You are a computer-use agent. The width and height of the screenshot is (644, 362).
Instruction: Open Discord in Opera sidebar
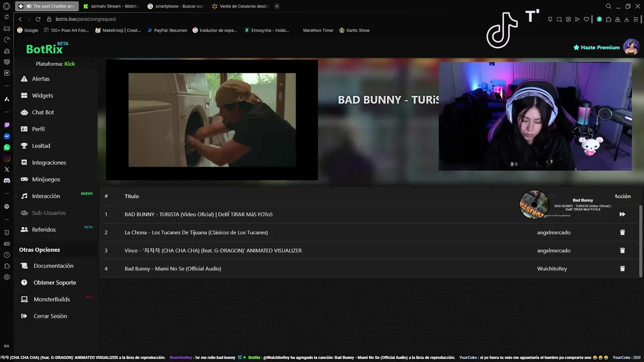7,180
